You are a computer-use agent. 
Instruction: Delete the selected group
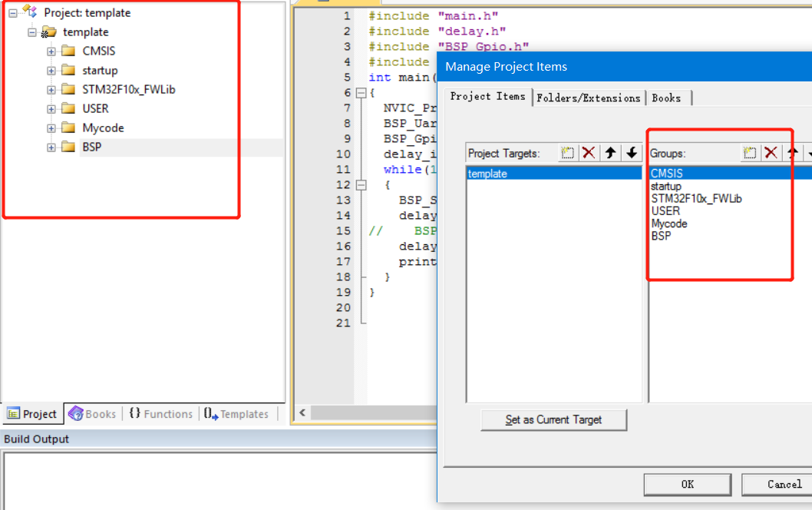[x=771, y=153]
